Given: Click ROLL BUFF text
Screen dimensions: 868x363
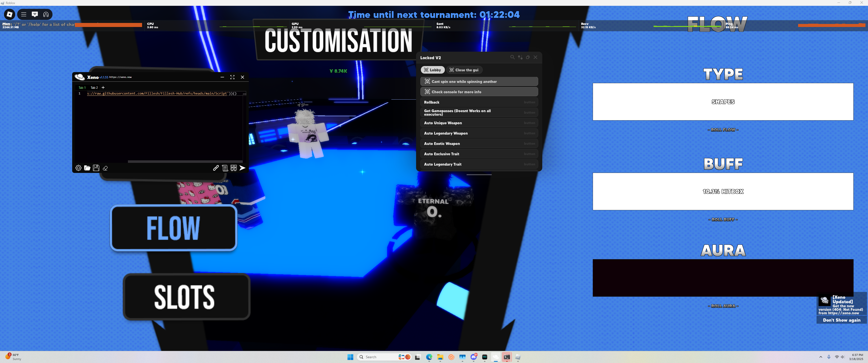Looking at the screenshot, I should click(x=723, y=220).
